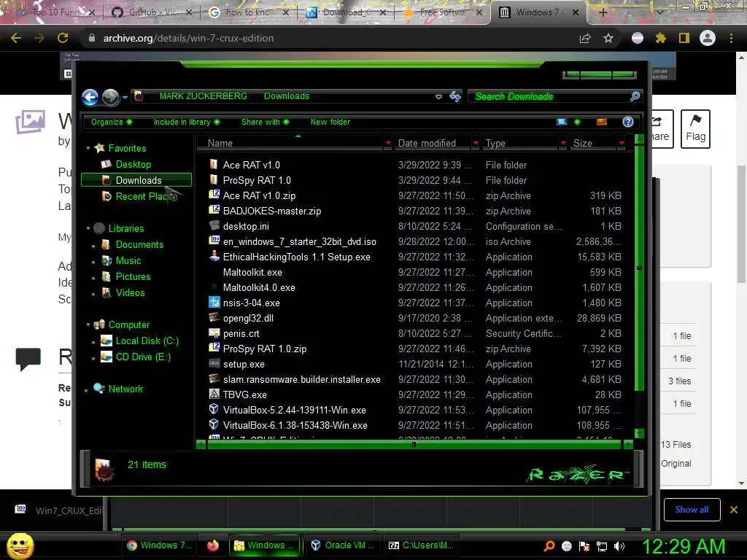Open the Size column filter dropdown
Viewport: 747px width, 560px height.
622,144
